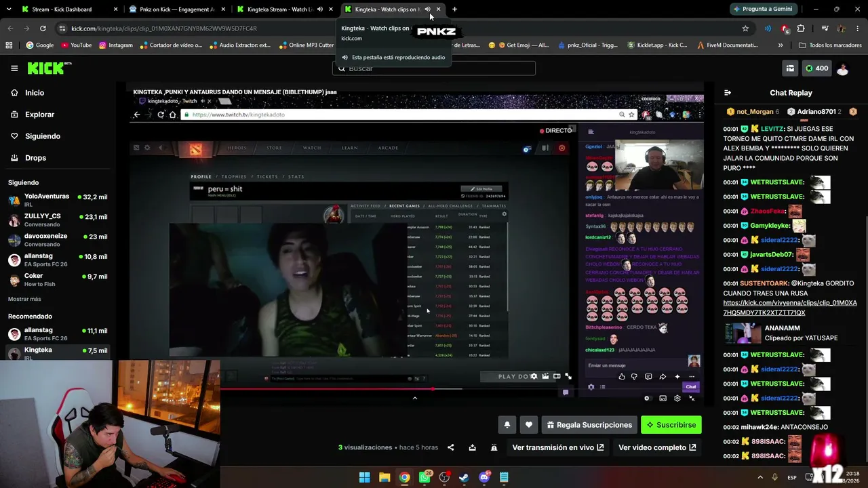This screenshot has height=488, width=868.
Task: Show hidden system tray icons
Action: click(760, 477)
